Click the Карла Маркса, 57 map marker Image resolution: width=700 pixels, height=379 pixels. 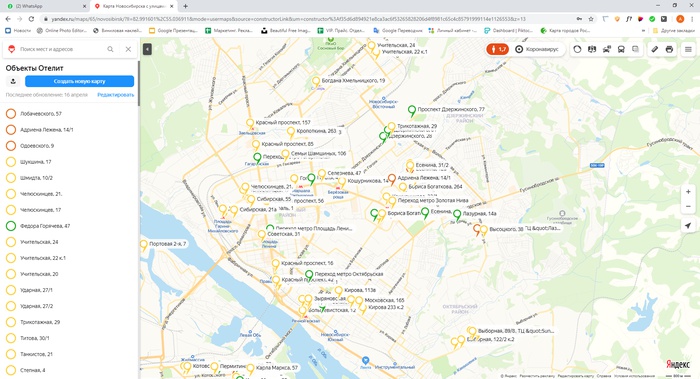pyautogui.click(x=250, y=369)
